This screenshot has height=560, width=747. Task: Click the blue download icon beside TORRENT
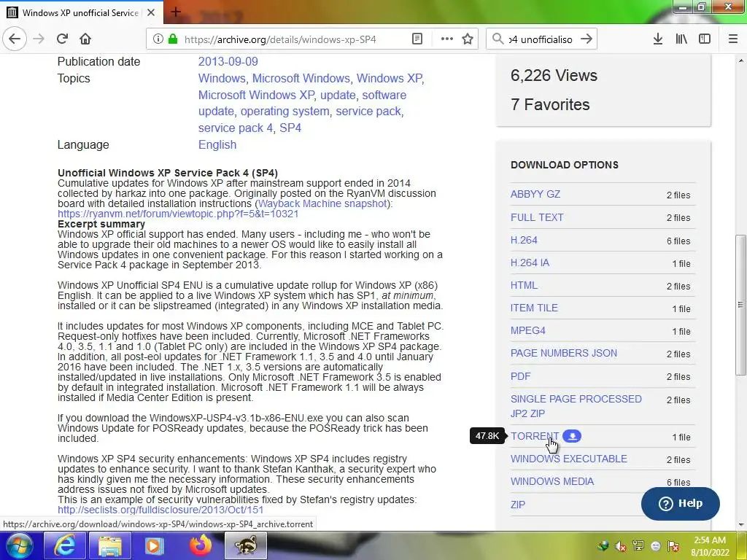[572, 436]
